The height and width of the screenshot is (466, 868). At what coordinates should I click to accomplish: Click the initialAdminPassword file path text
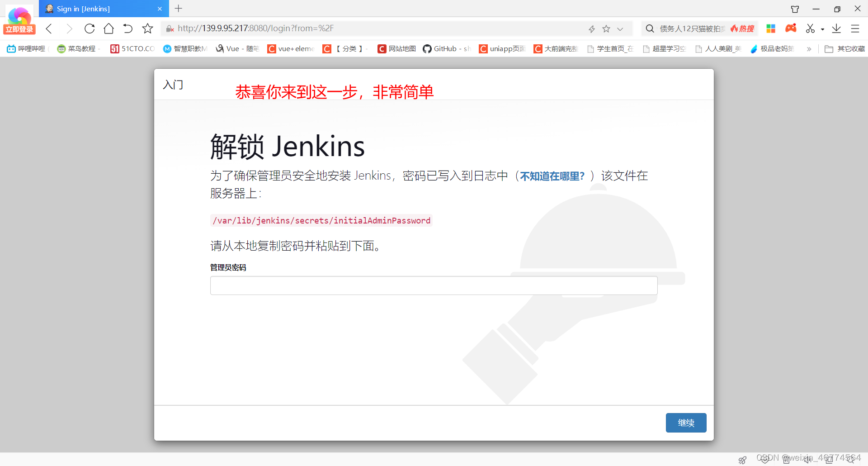(x=321, y=220)
